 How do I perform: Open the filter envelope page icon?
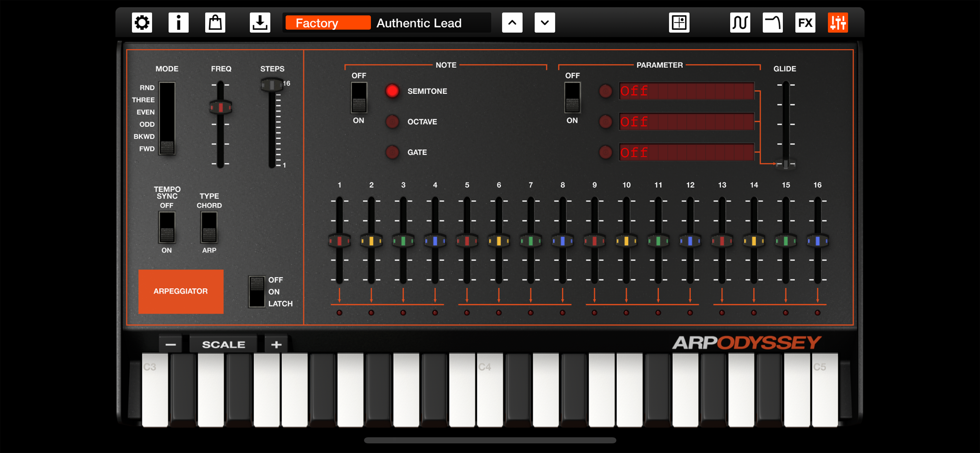[x=773, y=23]
